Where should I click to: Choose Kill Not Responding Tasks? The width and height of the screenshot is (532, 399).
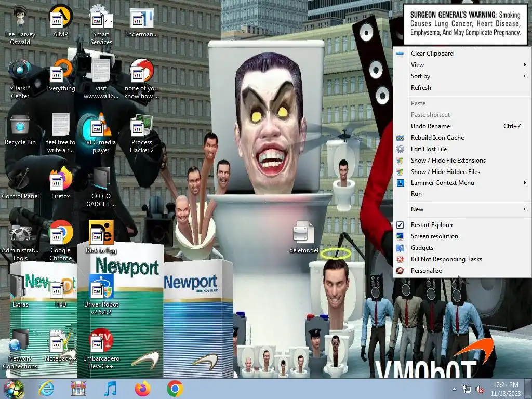tap(462, 259)
